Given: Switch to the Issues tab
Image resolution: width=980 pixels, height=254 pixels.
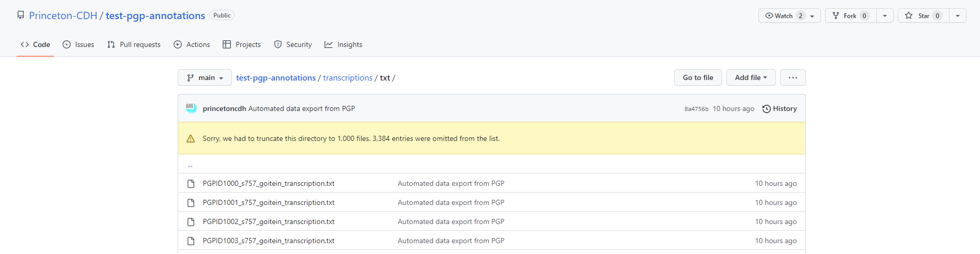Looking at the screenshot, I should pyautogui.click(x=79, y=44).
